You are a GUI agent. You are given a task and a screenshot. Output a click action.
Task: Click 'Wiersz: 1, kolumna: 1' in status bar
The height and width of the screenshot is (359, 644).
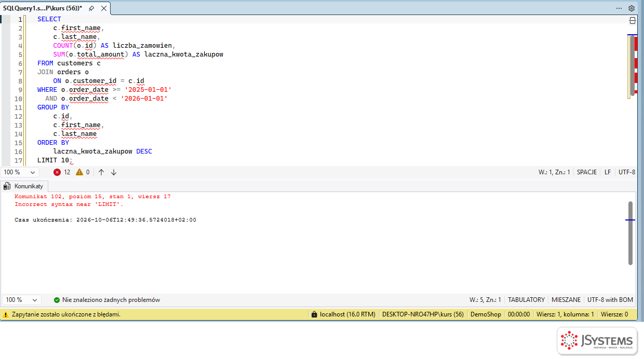coord(565,314)
